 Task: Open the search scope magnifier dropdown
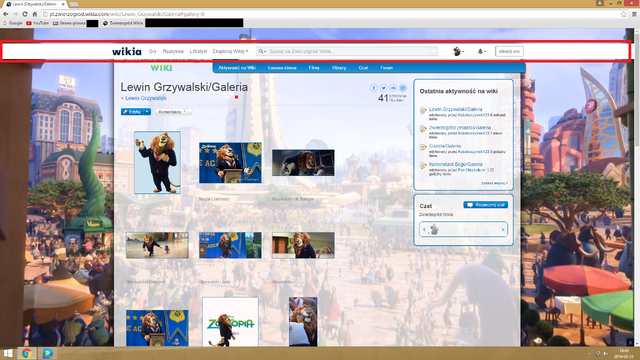tap(262, 51)
